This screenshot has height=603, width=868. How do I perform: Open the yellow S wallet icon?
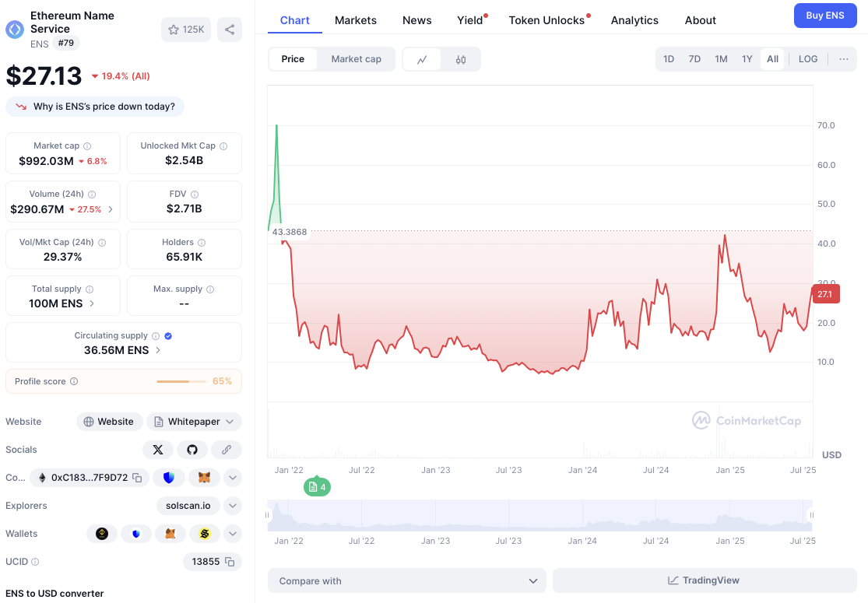pyautogui.click(x=205, y=534)
